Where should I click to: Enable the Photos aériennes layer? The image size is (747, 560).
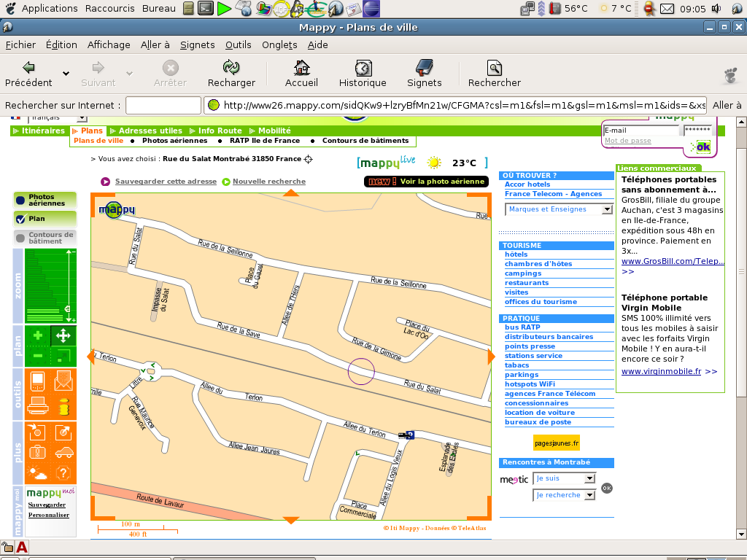[44, 200]
